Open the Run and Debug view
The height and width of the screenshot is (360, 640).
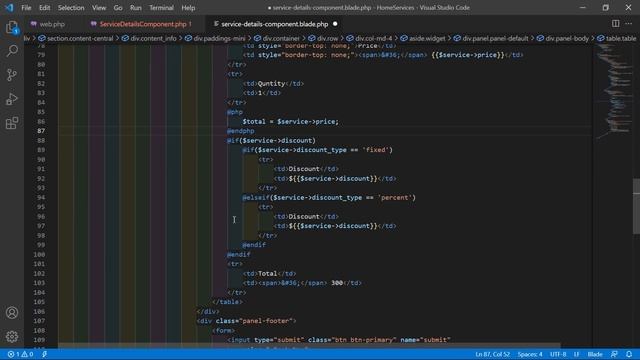(x=12, y=99)
